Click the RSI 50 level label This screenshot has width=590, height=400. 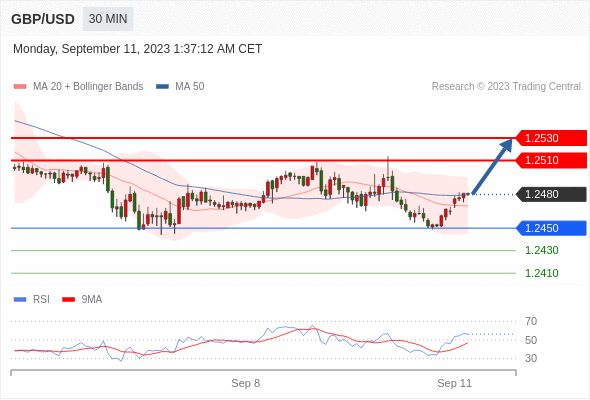531,340
